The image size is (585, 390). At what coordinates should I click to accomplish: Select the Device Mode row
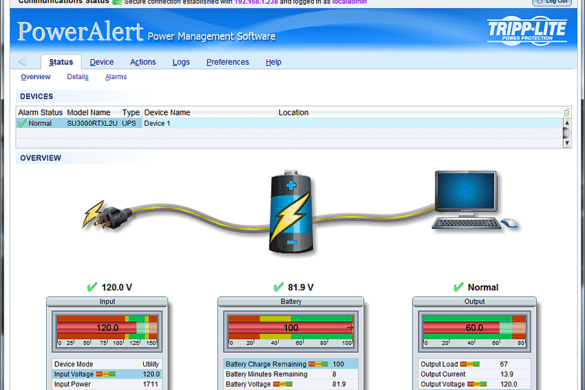click(107, 364)
